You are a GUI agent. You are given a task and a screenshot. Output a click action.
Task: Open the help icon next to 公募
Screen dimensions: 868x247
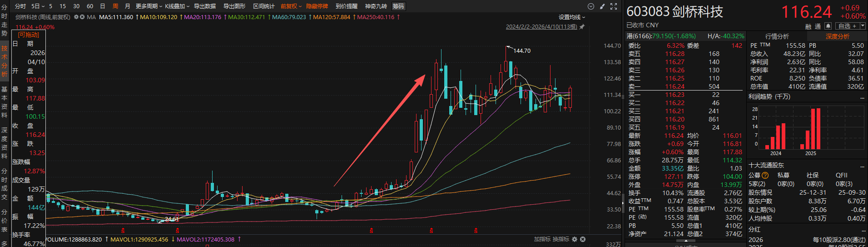[x=765, y=176]
